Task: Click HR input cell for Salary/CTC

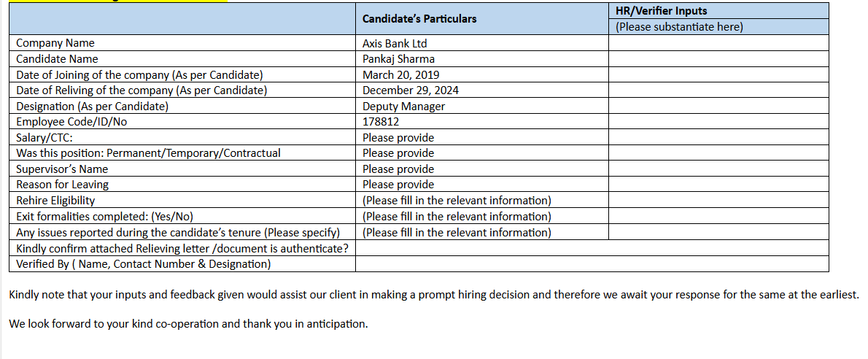Action: (718, 137)
